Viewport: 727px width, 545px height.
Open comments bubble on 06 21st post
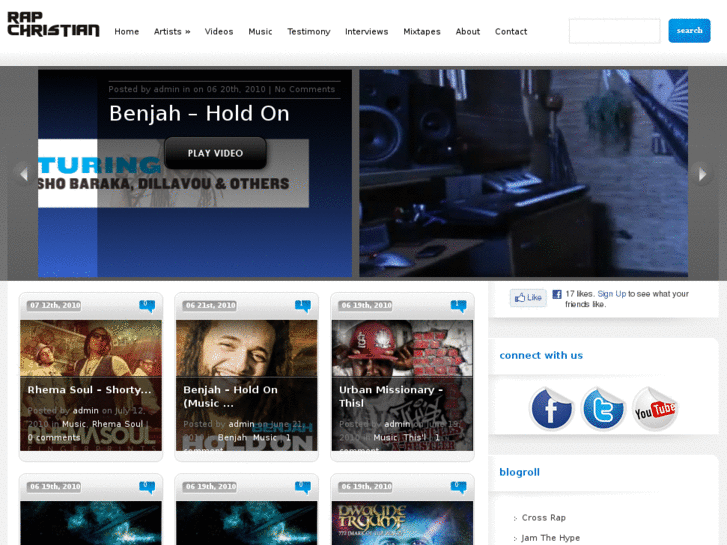click(x=303, y=306)
